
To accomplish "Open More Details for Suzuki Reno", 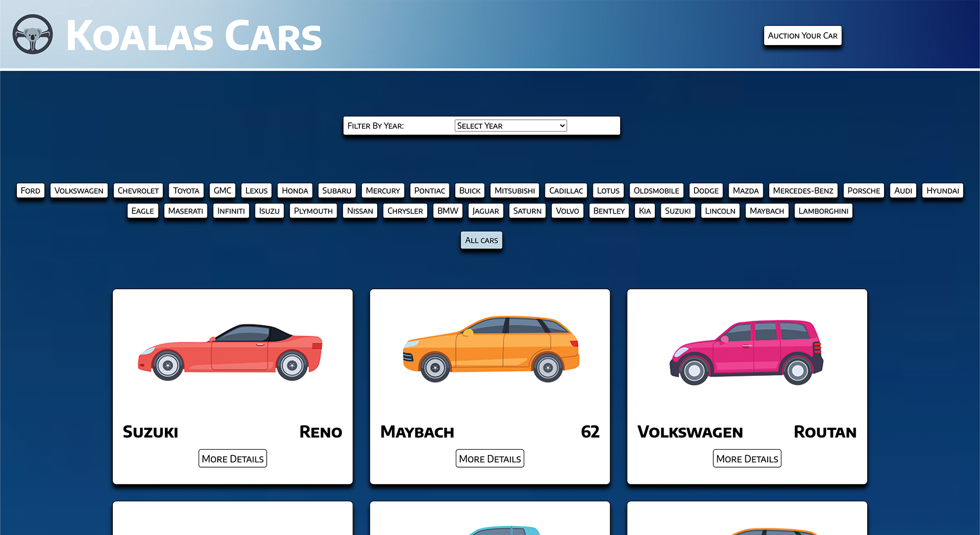I will click(x=233, y=459).
